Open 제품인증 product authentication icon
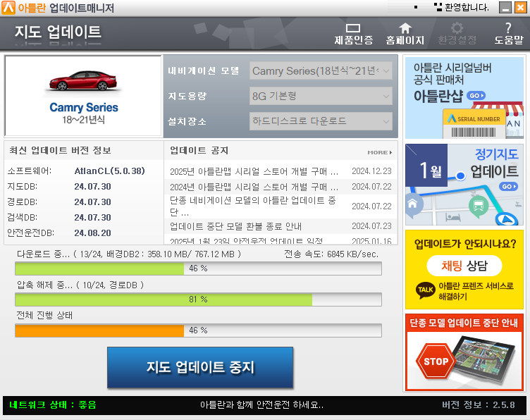Image resolution: width=530 pixels, height=420 pixels. (x=354, y=34)
